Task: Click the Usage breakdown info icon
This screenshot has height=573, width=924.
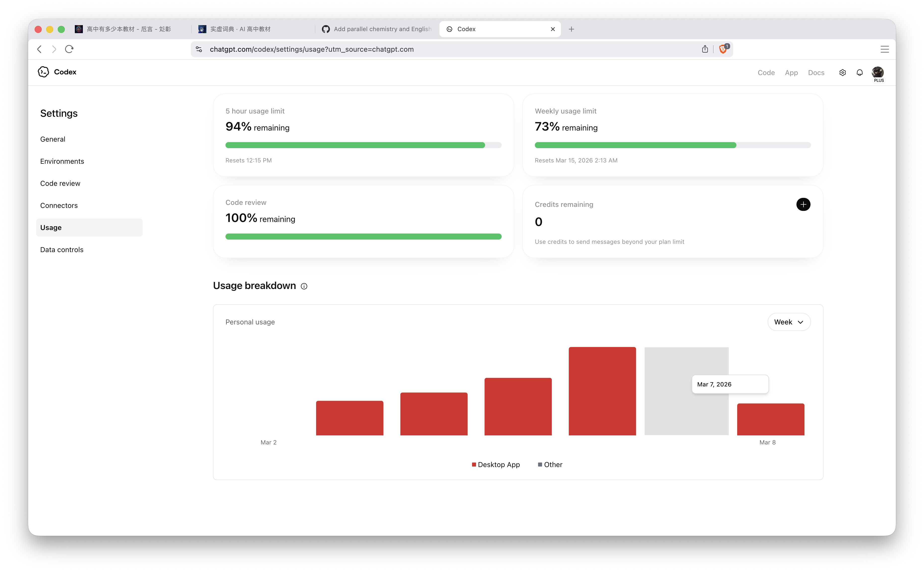Action: (x=304, y=286)
